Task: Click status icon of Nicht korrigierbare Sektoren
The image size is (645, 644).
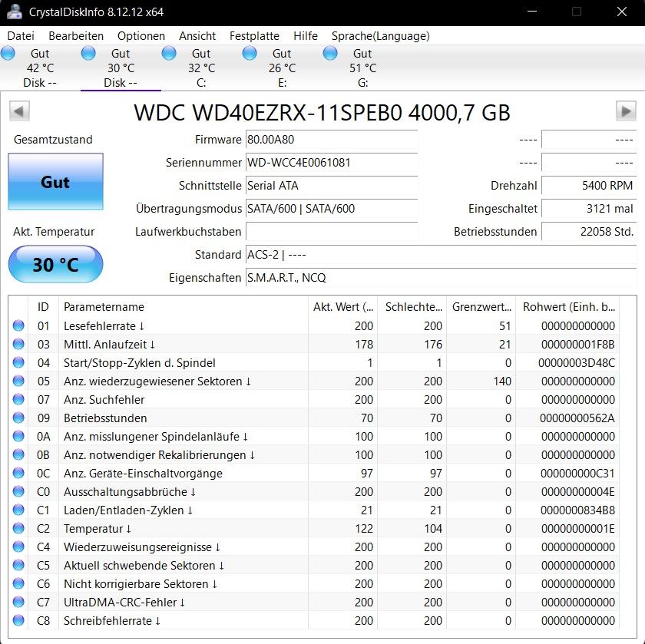Action: pos(18,583)
